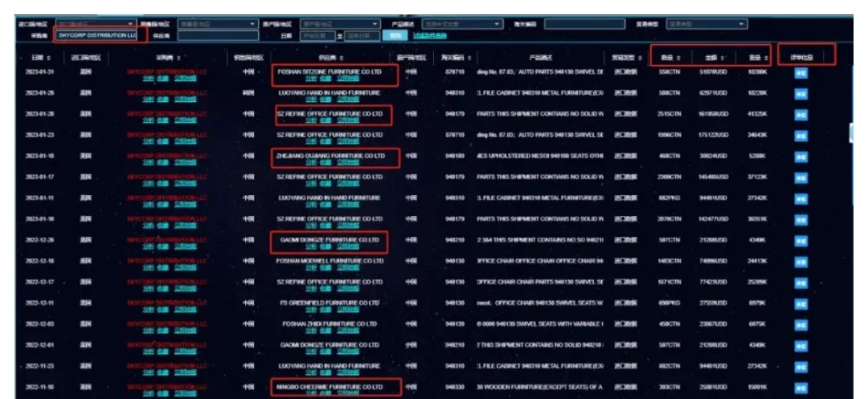The height and width of the screenshot is (399, 868).
Task: Select supplier ZHEJIANG OUJIANG FURNITURE CO LTD
Action: coord(330,156)
